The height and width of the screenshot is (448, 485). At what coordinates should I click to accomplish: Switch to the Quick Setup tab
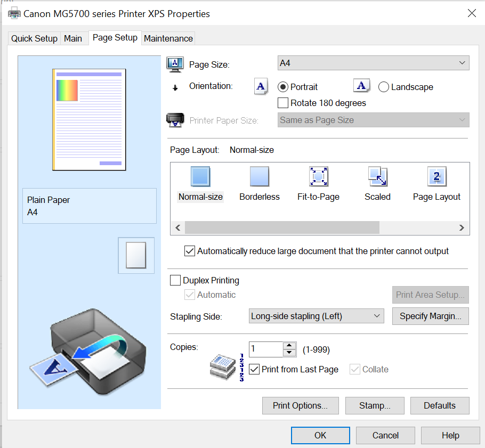coord(34,38)
